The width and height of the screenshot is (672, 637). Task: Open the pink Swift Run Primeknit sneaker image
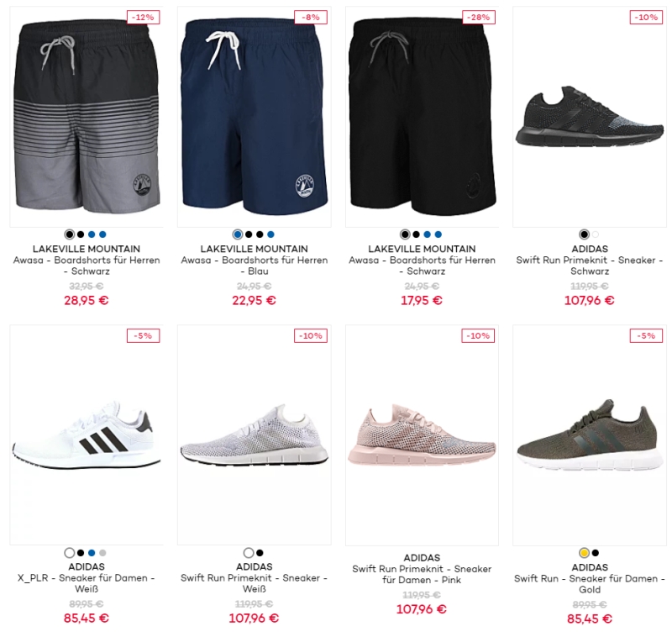tap(423, 434)
